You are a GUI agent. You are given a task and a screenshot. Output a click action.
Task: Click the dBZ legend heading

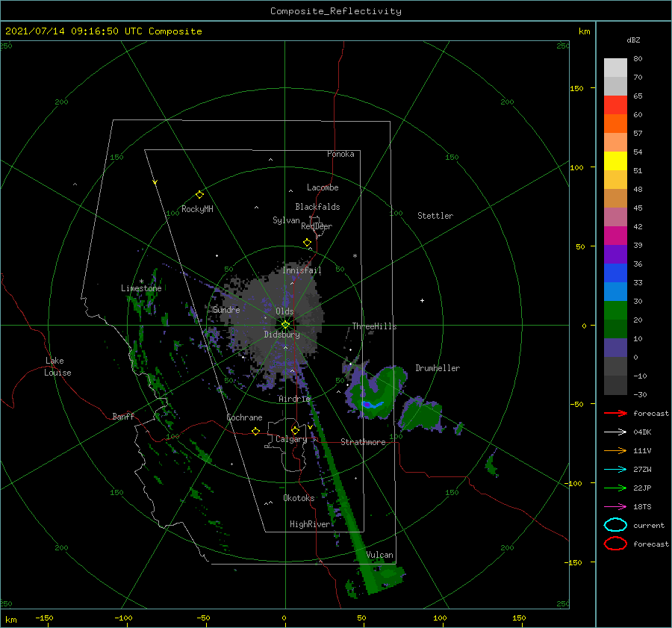[633, 40]
